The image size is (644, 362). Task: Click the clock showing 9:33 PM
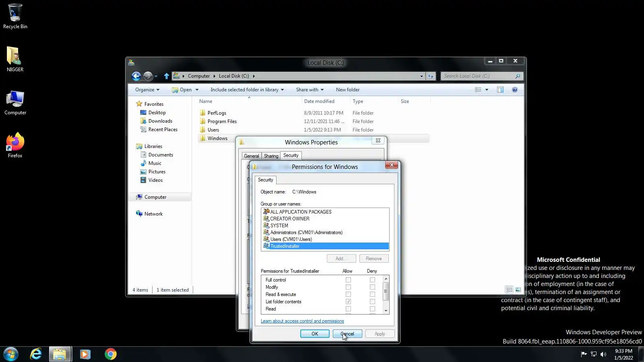click(x=623, y=351)
